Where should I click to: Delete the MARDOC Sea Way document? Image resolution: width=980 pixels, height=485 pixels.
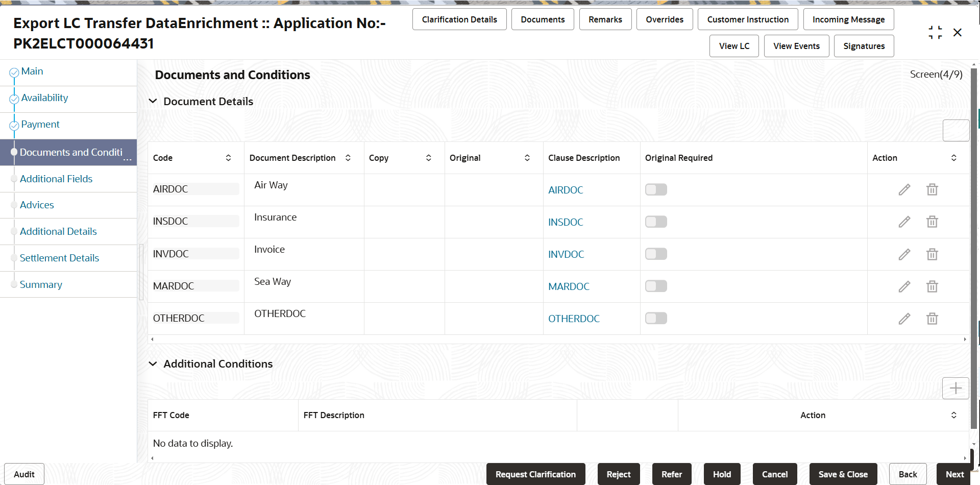932,286
